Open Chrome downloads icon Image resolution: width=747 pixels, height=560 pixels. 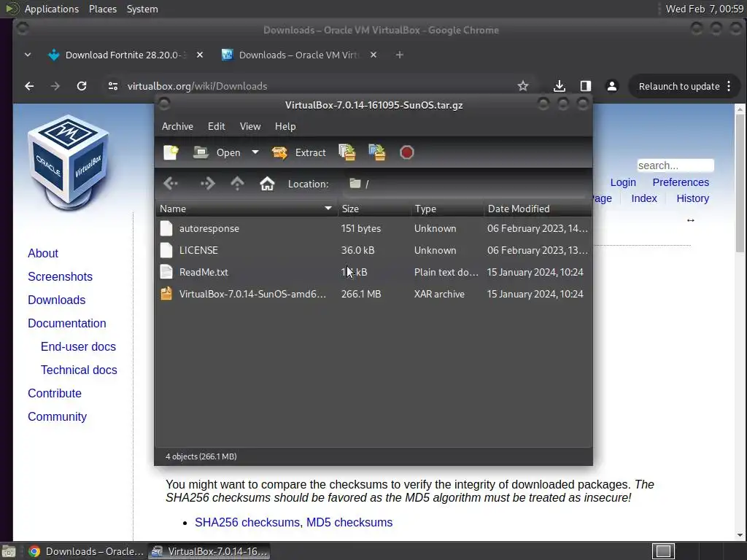pyautogui.click(x=560, y=86)
